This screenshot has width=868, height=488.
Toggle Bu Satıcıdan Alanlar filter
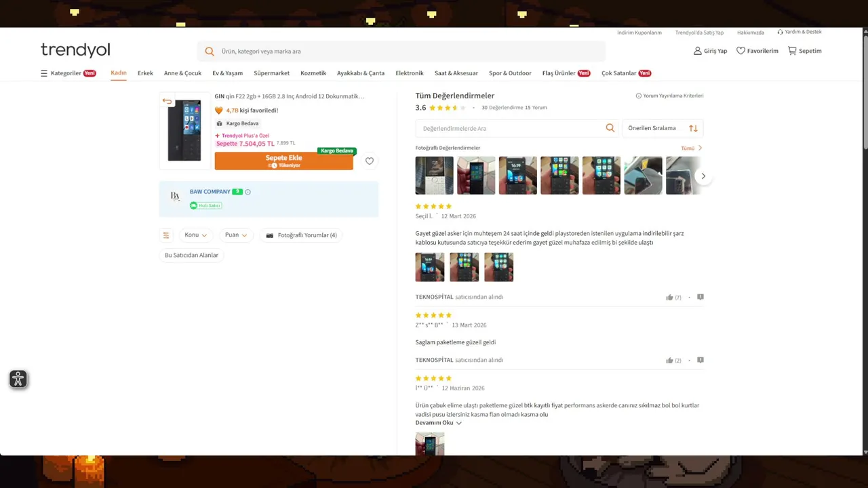point(192,256)
